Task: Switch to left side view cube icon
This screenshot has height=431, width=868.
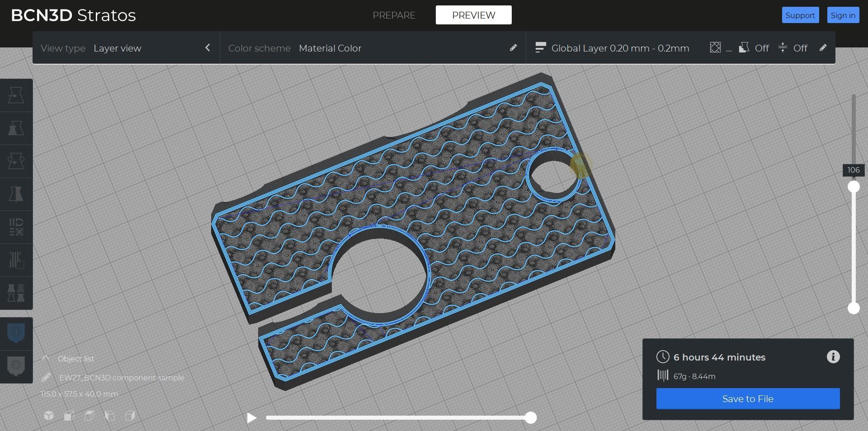Action: (110, 416)
